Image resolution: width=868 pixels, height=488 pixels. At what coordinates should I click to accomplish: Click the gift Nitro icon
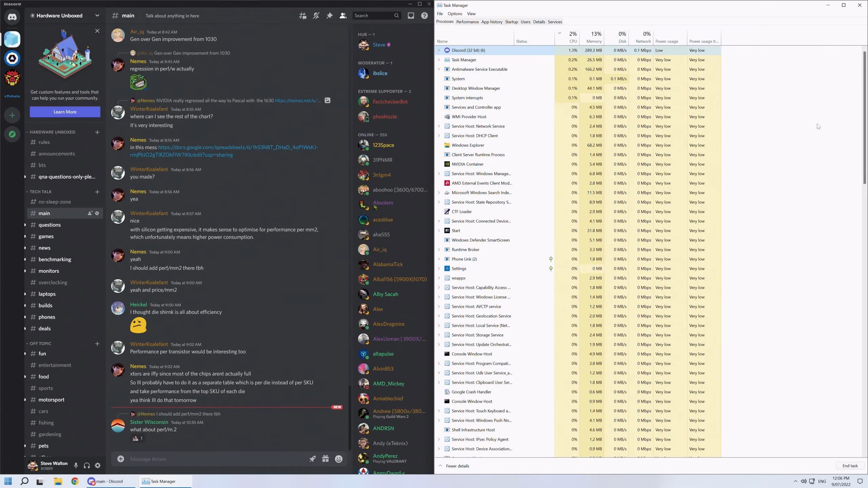coord(325,459)
